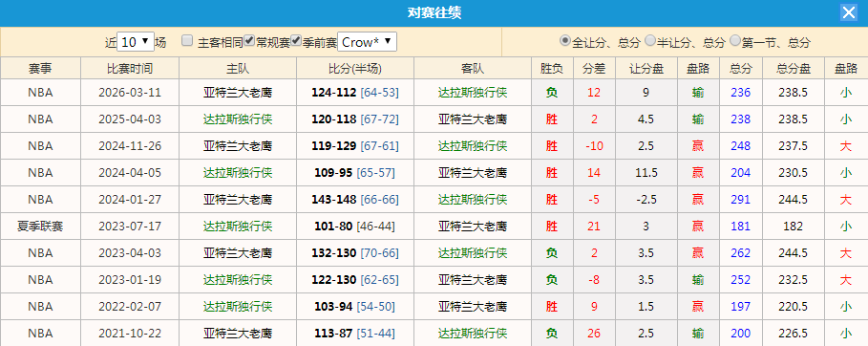Screen dimensions: 868x346
Task: Uncheck the 季前赛 checkbox
Action: (x=296, y=40)
